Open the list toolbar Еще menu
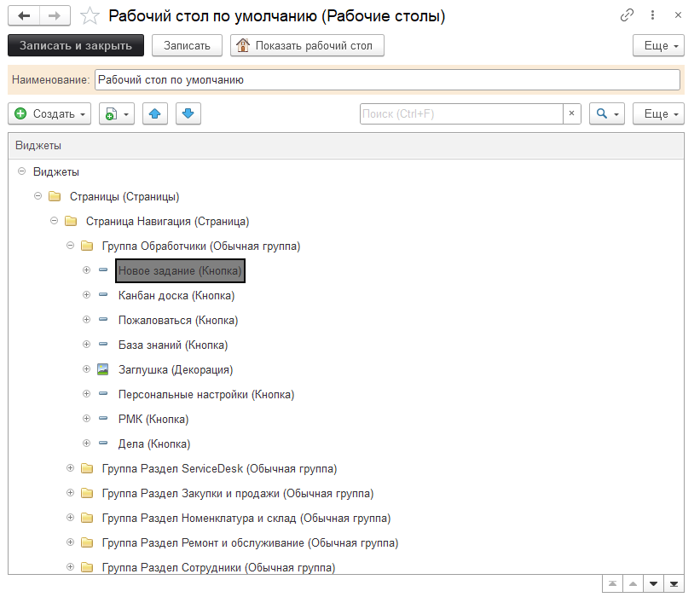 pyautogui.click(x=658, y=113)
